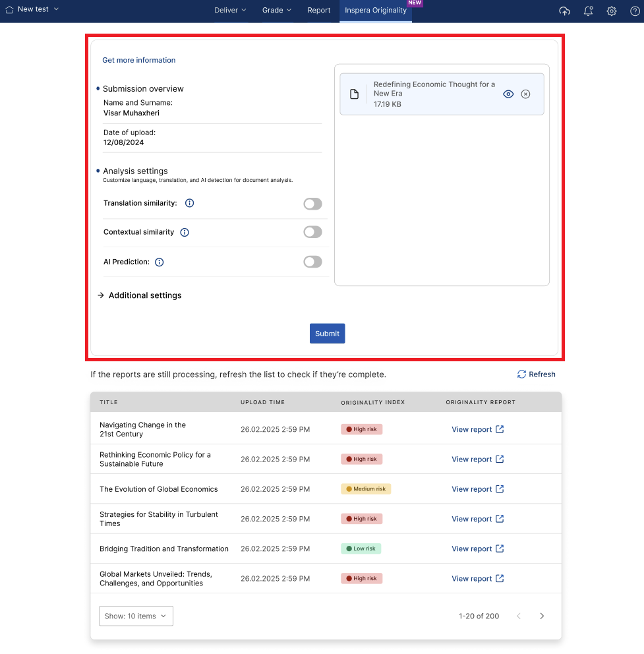This screenshot has width=644, height=654.
Task: Open external link icon for Rethinking Economic Policy report
Action: pos(500,459)
